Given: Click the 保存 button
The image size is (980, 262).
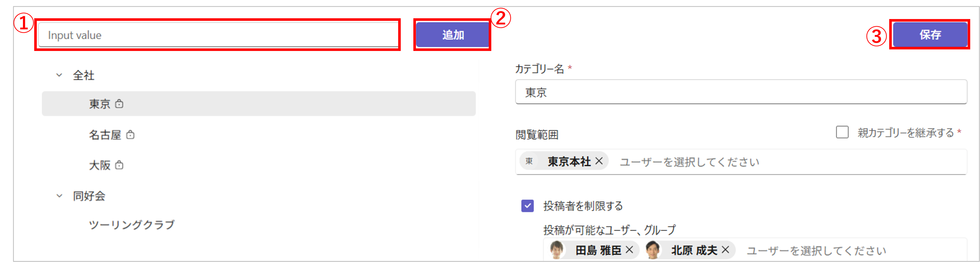Looking at the screenshot, I should (x=930, y=35).
